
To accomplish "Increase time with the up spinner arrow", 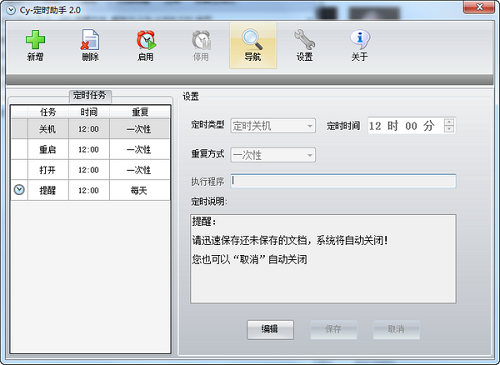I will [x=449, y=122].
